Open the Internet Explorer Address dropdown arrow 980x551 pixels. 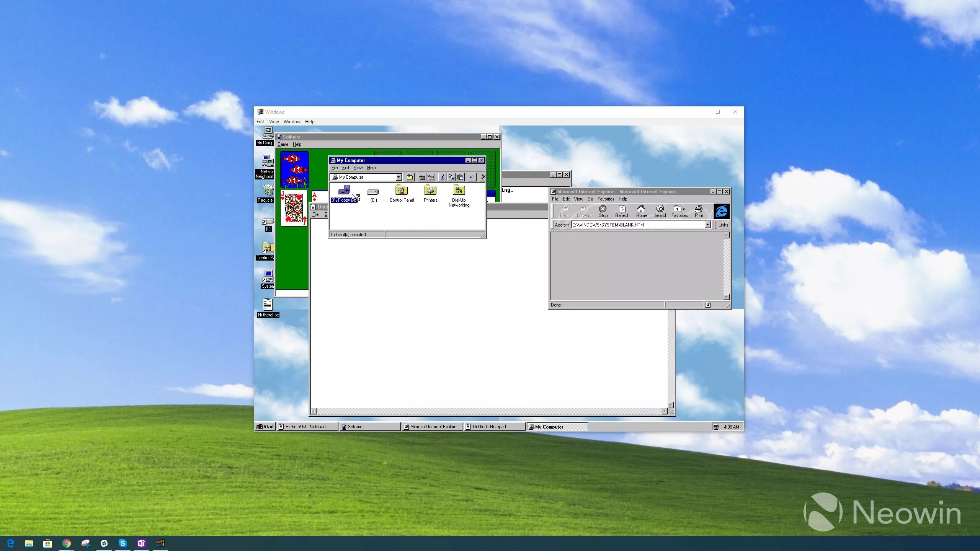(x=707, y=225)
